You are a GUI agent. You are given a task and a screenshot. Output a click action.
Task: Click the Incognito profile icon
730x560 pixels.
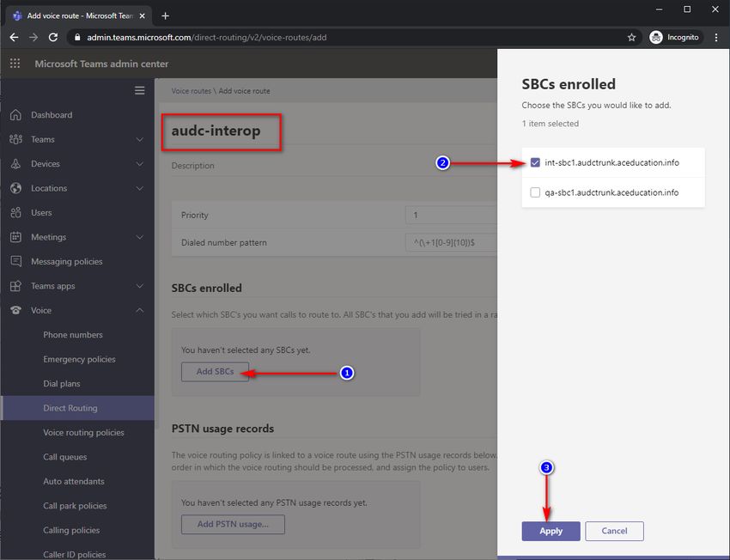point(656,37)
